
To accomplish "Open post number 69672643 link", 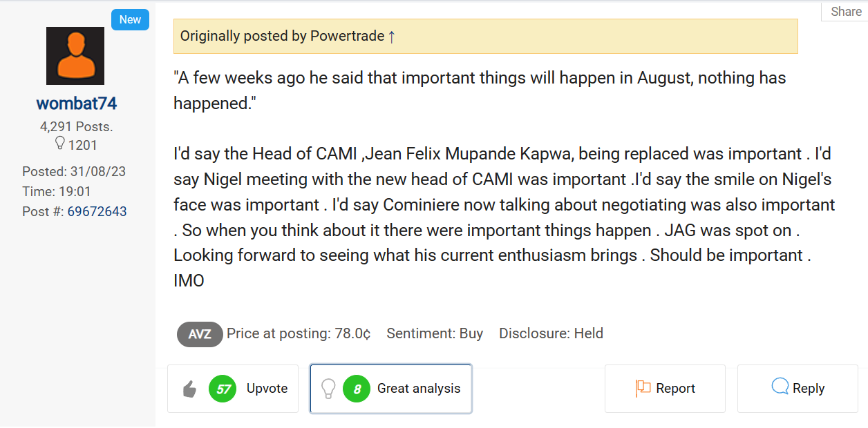I will coord(97,211).
